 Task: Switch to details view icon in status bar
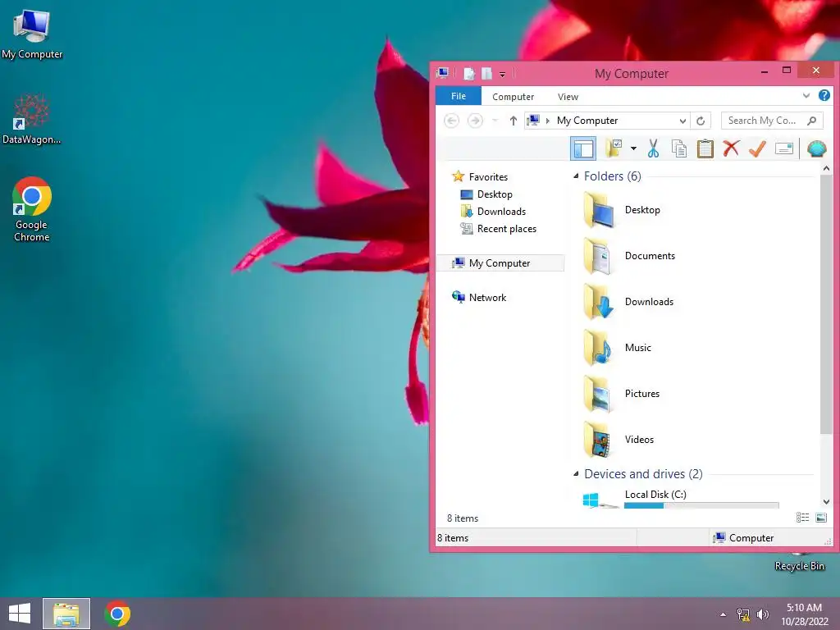click(x=802, y=518)
